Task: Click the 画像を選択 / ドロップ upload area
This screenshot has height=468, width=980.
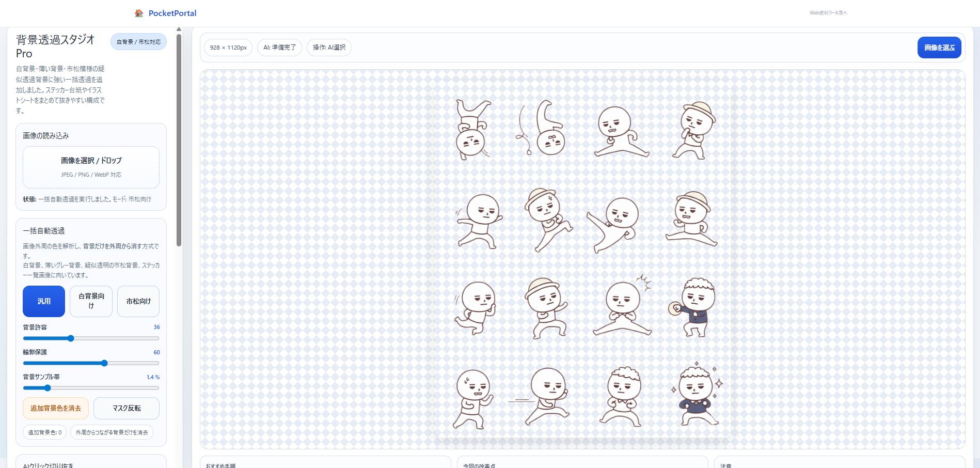Action: click(91, 167)
